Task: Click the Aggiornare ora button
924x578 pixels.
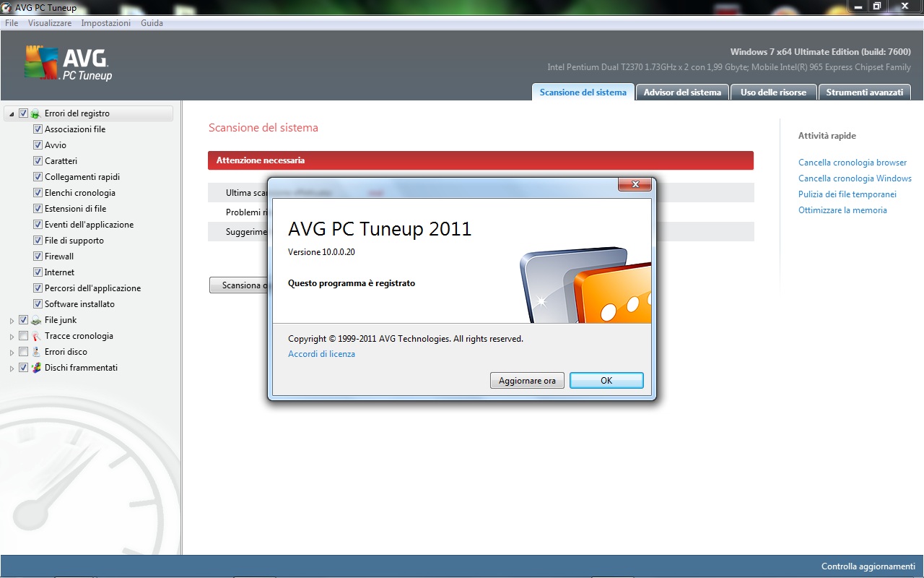Action: click(x=527, y=381)
